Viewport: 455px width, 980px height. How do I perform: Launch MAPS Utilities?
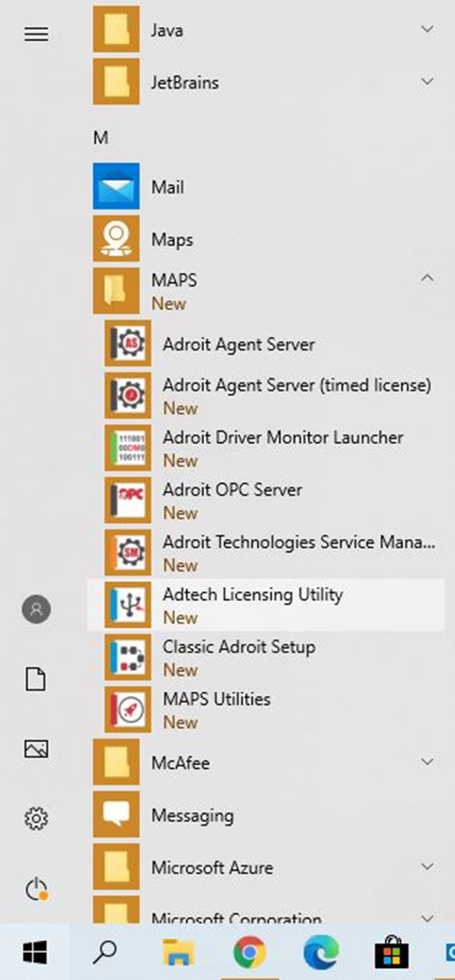point(265,710)
